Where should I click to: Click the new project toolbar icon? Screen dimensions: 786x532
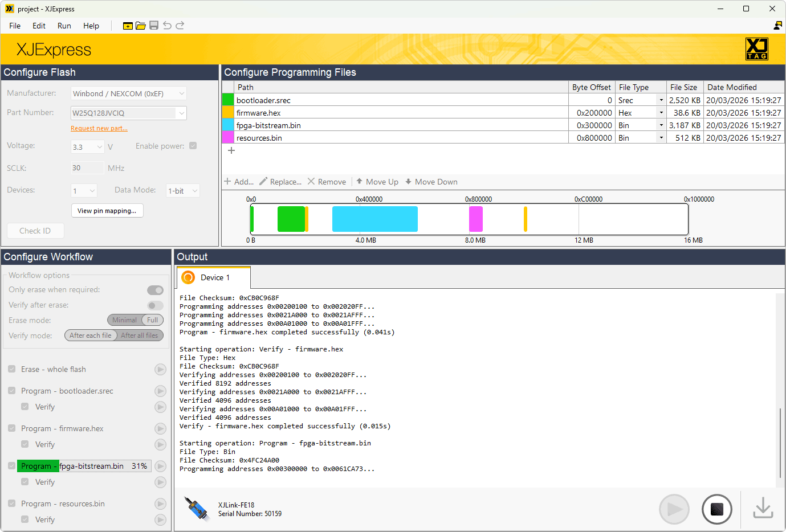(128, 26)
